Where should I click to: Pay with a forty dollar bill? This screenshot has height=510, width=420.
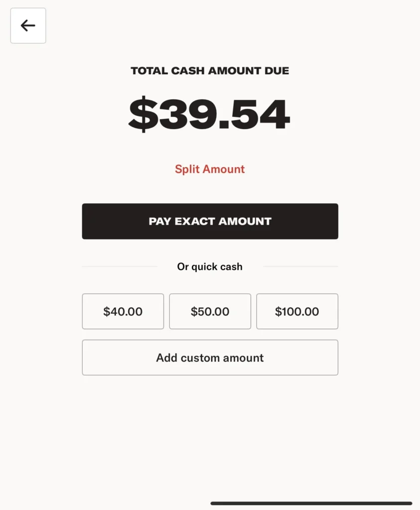(x=123, y=311)
